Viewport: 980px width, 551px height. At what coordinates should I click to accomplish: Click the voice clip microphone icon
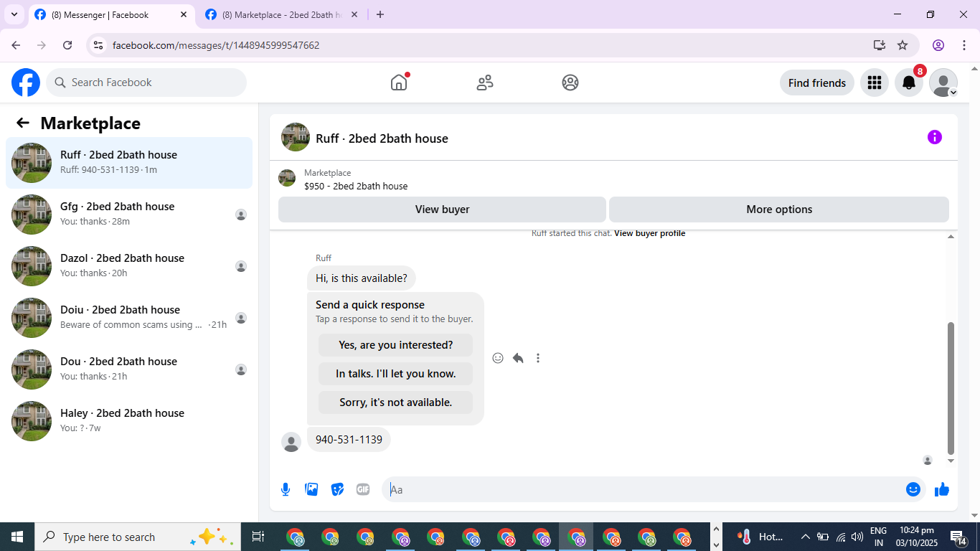click(286, 489)
